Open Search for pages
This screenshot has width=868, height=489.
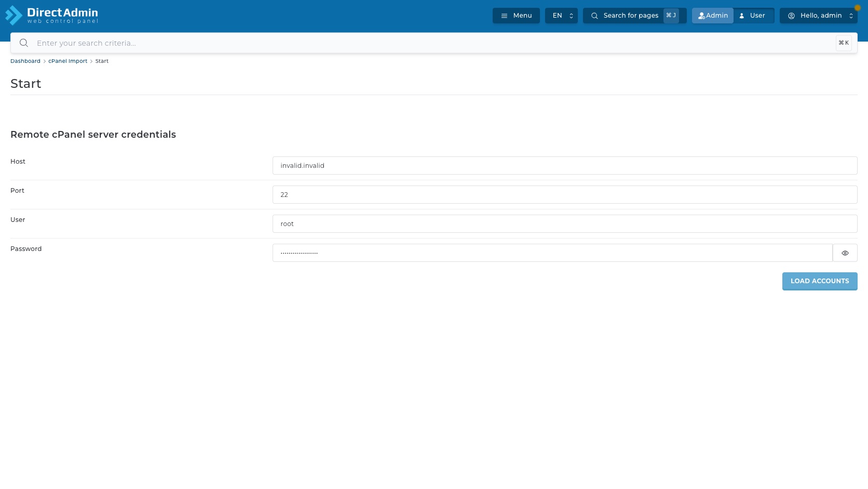634,16
